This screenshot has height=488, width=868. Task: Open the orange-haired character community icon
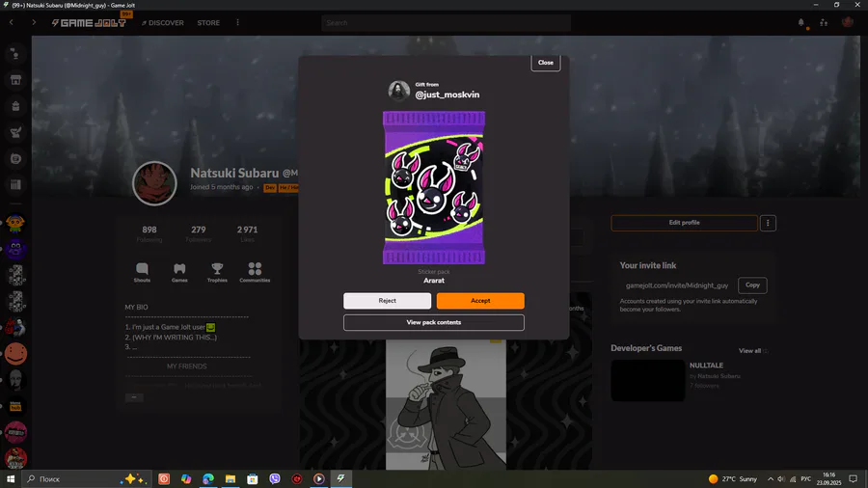(x=15, y=224)
